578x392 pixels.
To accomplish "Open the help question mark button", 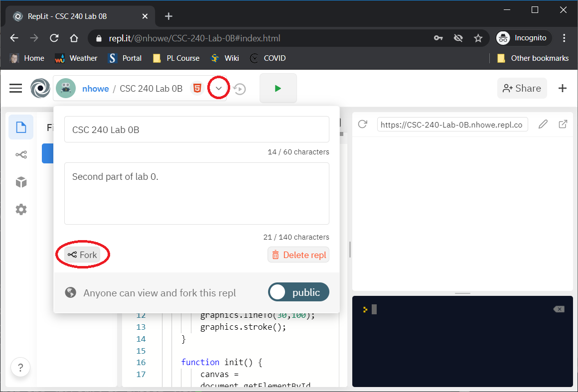I will coord(20,367).
